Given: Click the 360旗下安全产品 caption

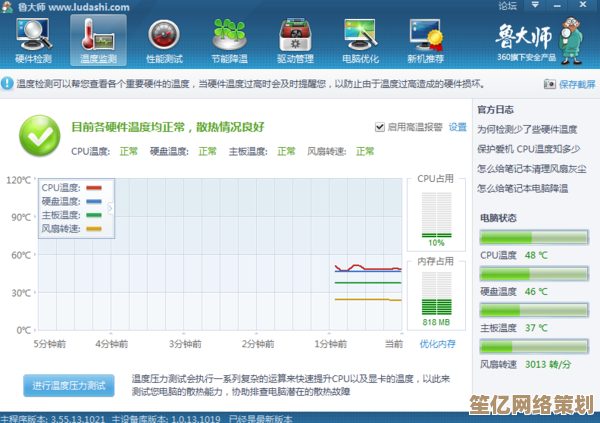Looking at the screenshot, I should (526, 57).
